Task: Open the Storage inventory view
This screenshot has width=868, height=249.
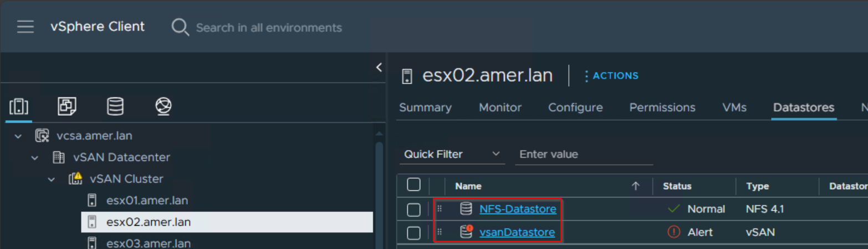Action: pos(115,106)
